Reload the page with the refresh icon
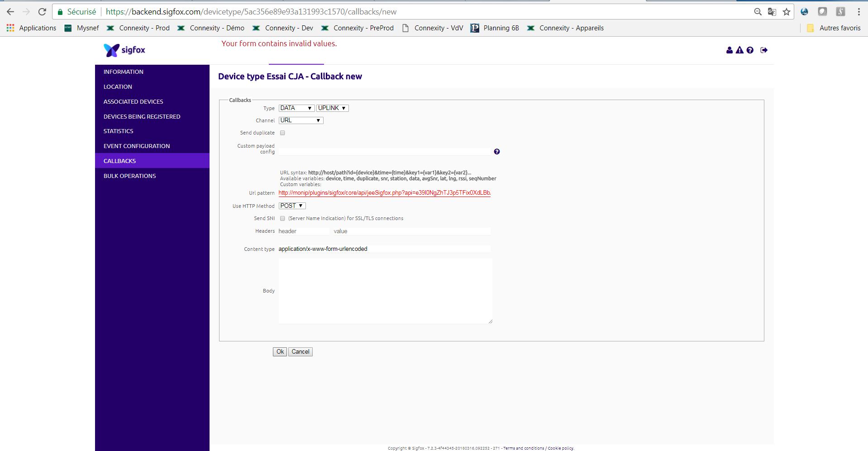Screen dimensions: 868x451 click(42, 12)
